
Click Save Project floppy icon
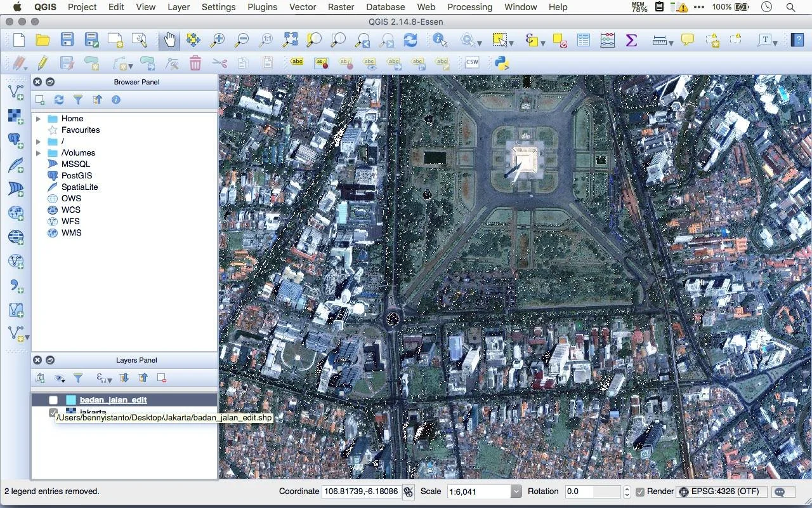point(67,40)
